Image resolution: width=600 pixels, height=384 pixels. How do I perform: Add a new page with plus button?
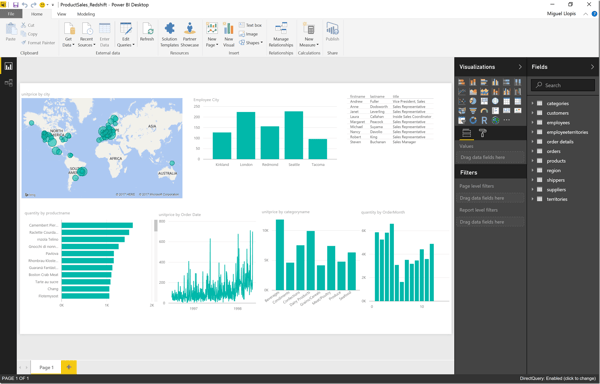tap(69, 367)
